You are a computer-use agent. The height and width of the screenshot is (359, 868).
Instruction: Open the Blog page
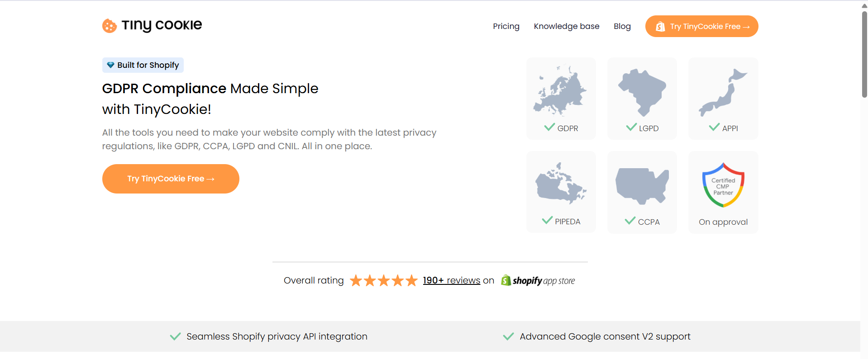click(x=622, y=26)
